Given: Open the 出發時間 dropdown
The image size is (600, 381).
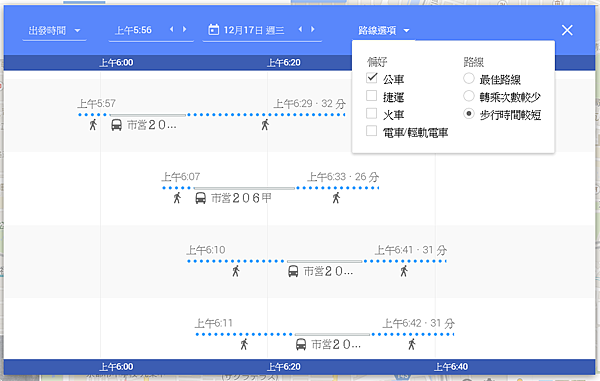Looking at the screenshot, I should 54,31.
